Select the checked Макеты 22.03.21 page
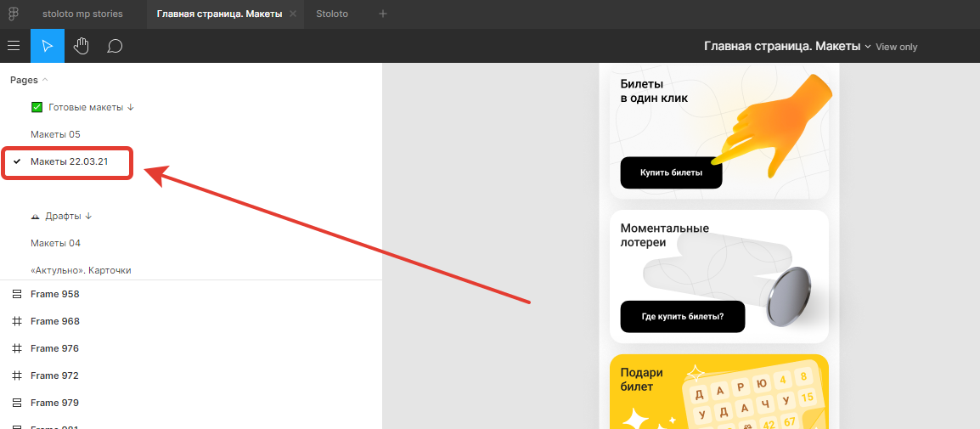Image resolution: width=980 pixels, height=429 pixels. tap(69, 161)
